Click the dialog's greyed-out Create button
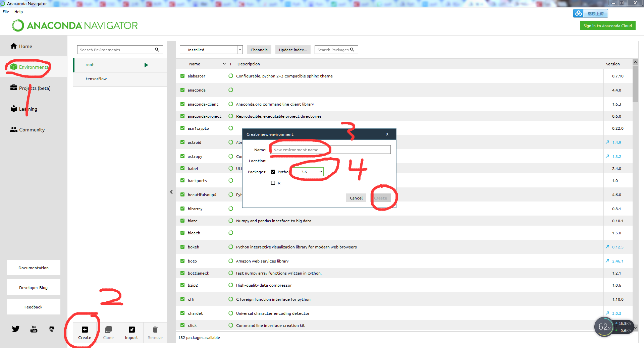644x348 pixels. tap(381, 198)
